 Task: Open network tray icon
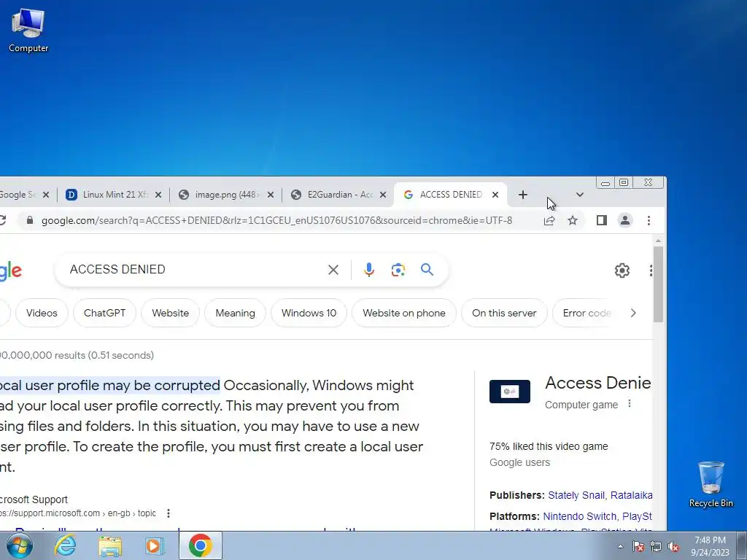click(656, 546)
